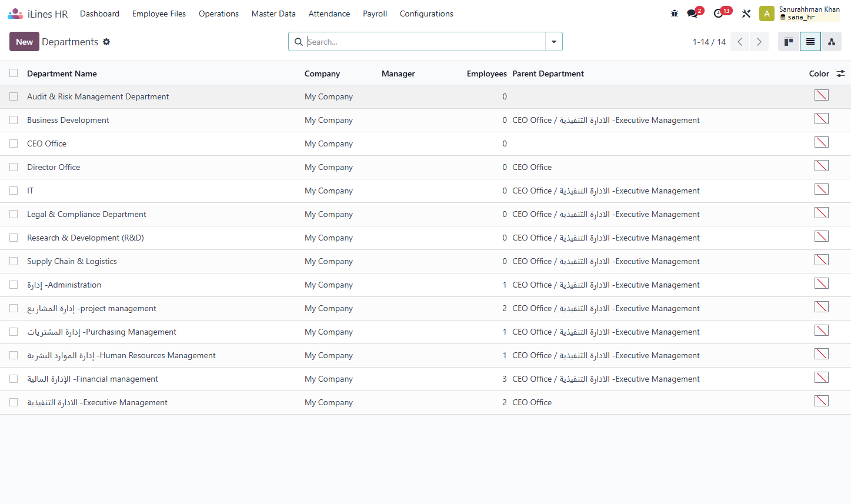
Task: Click the 1-14 / 14 pager counter
Action: [x=709, y=42]
